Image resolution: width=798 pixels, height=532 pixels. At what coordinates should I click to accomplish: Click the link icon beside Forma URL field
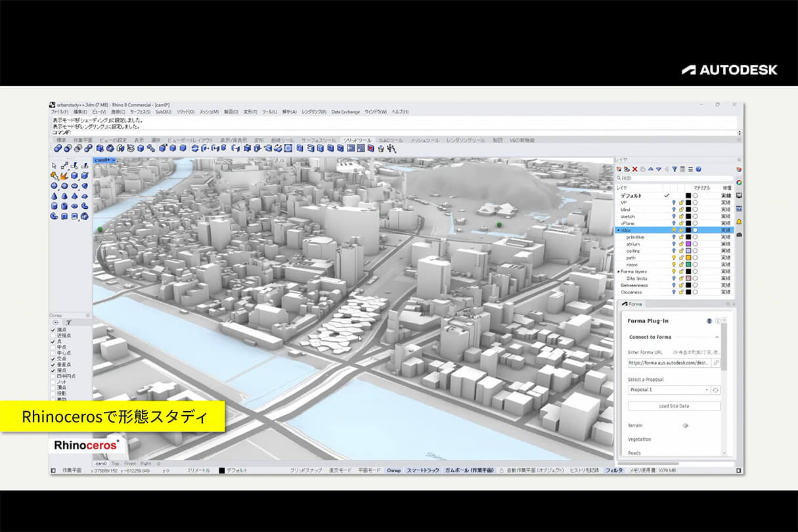(x=716, y=363)
